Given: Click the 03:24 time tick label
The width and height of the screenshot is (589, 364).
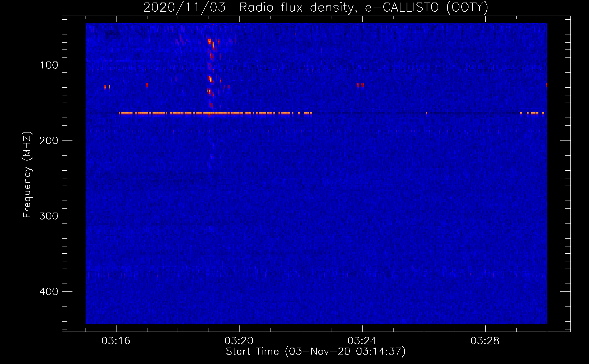Looking at the screenshot, I should click(362, 341).
